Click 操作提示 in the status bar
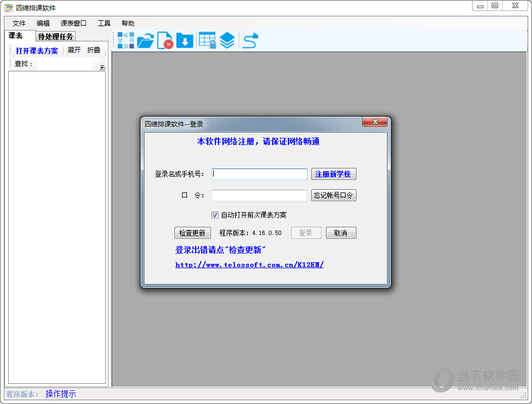532x404 pixels. pyautogui.click(x=61, y=394)
